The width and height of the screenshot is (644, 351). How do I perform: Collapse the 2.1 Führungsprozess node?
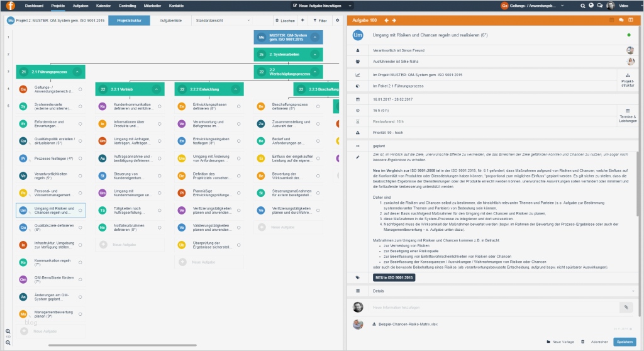(x=77, y=72)
